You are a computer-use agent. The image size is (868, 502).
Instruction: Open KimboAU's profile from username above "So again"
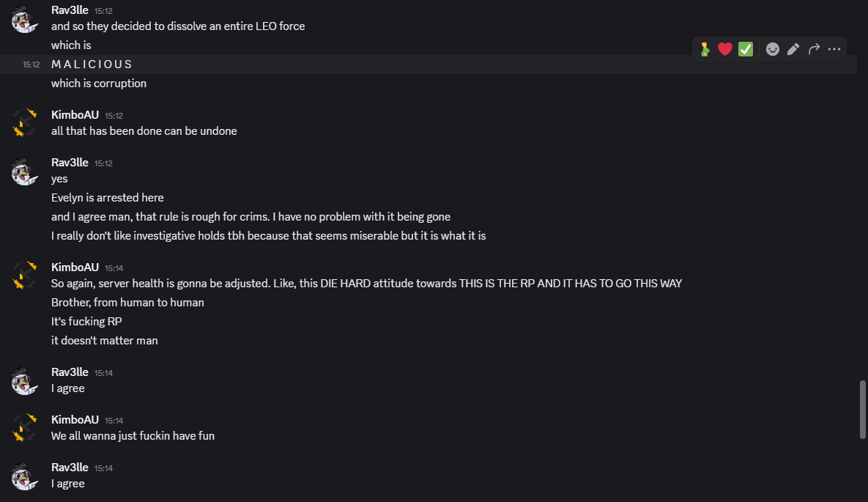tap(75, 267)
